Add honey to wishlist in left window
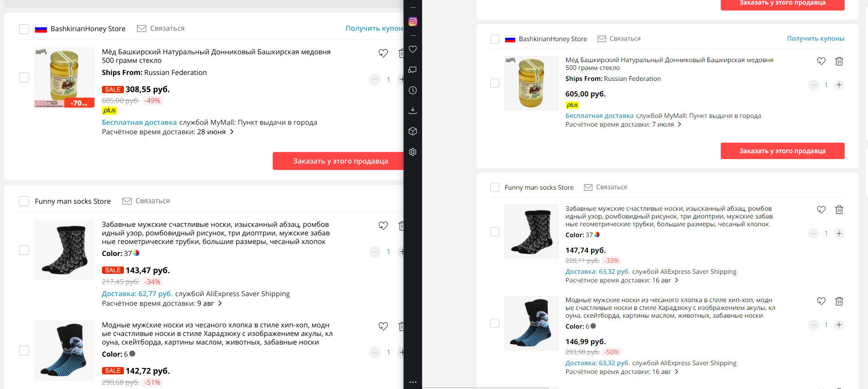The height and width of the screenshot is (389, 868). (383, 53)
